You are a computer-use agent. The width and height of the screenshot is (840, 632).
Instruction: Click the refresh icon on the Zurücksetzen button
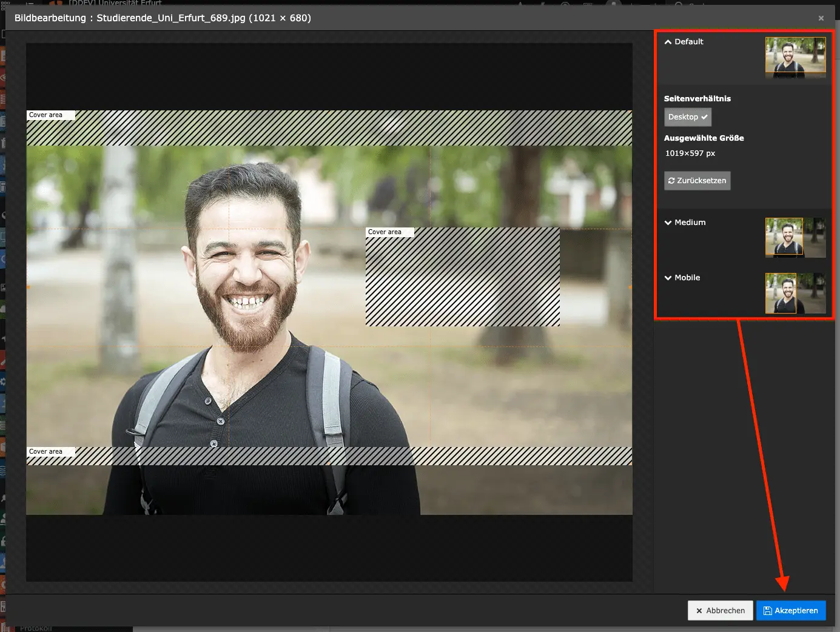pos(671,181)
